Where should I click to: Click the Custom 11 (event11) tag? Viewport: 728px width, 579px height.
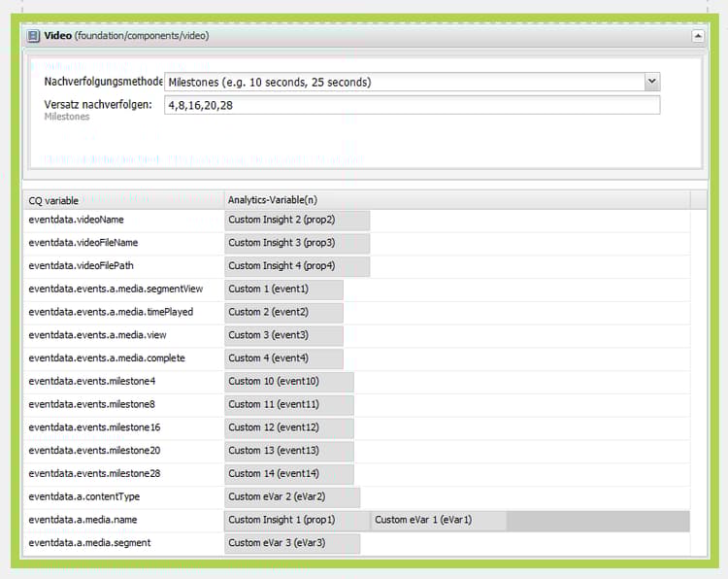click(289, 405)
